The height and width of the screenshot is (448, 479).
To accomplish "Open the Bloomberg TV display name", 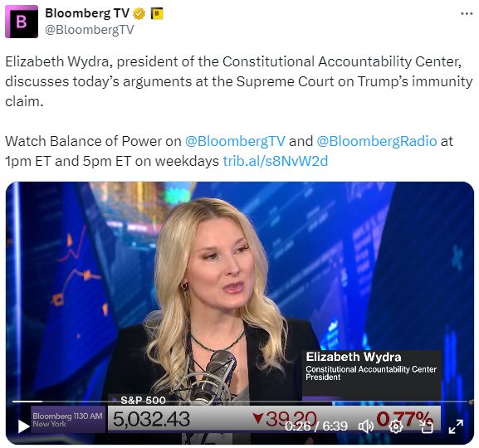I will (x=87, y=13).
